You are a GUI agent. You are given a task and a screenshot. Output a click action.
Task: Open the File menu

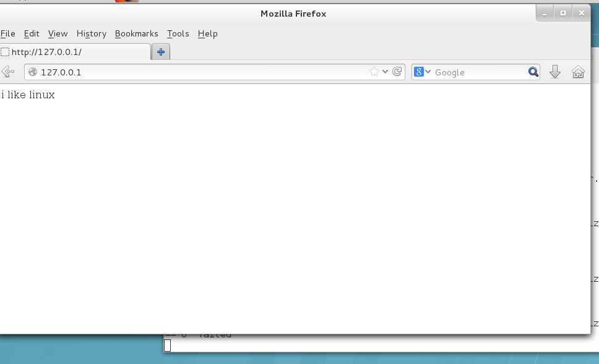coord(8,34)
